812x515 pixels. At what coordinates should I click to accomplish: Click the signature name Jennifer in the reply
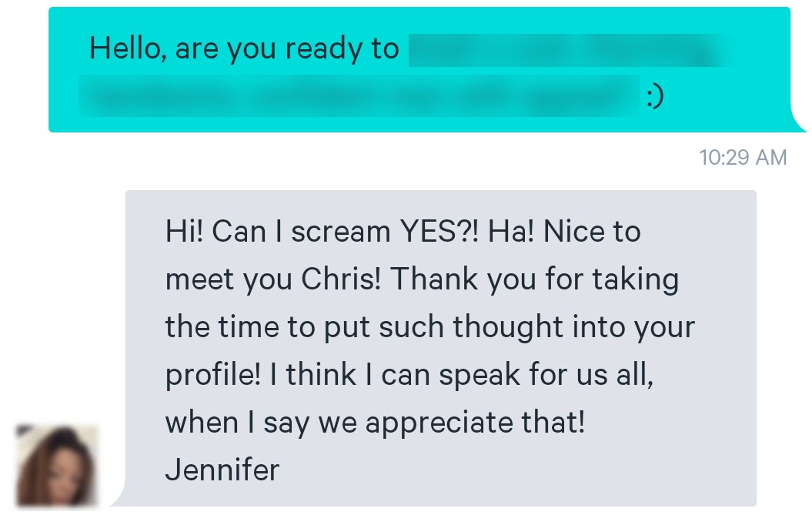point(222,470)
